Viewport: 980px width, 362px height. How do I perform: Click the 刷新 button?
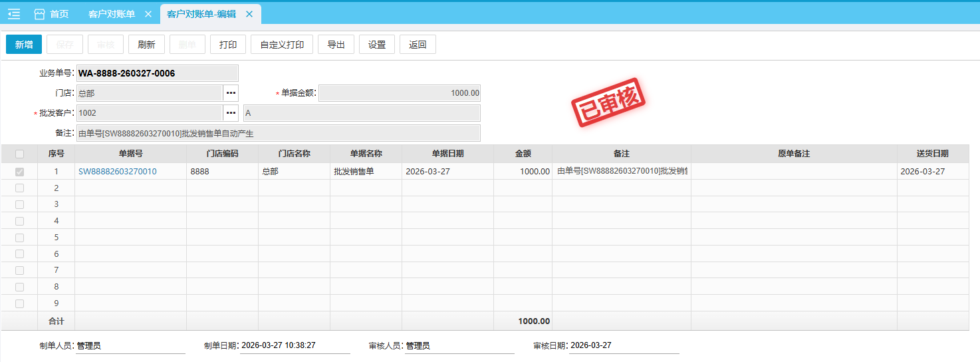tap(146, 45)
